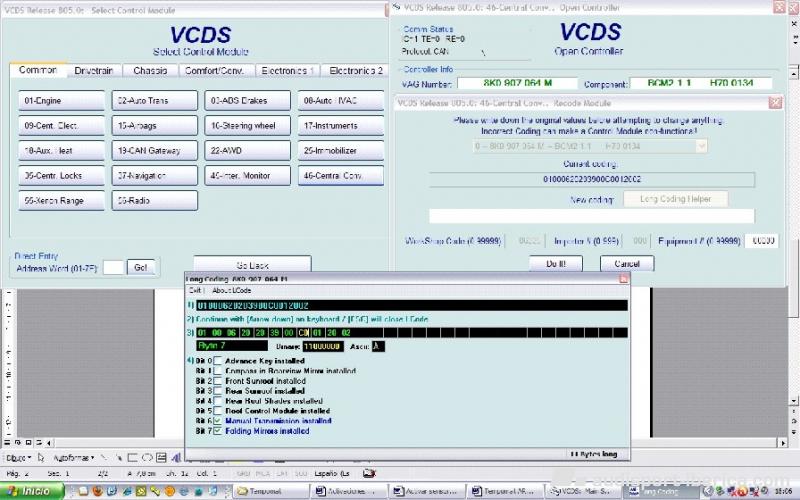Click the Windows Inicio start button
The image size is (800, 500).
click(30, 491)
